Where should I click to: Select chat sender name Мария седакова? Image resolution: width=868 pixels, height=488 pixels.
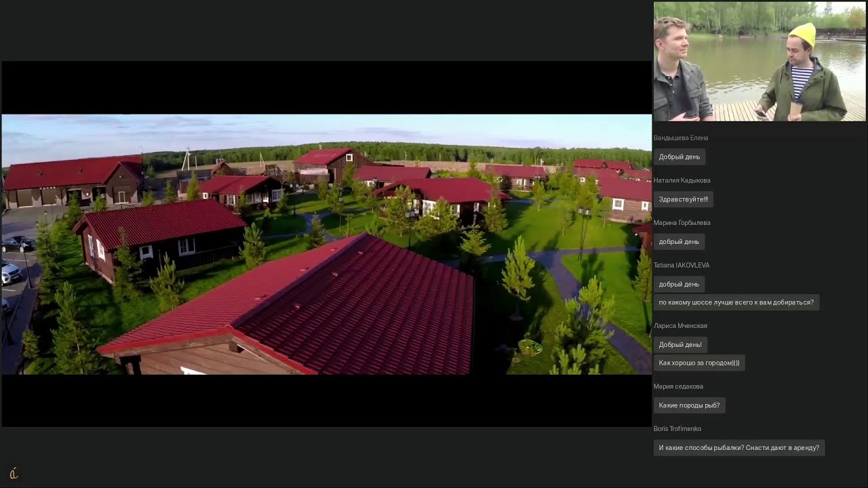tap(678, 386)
